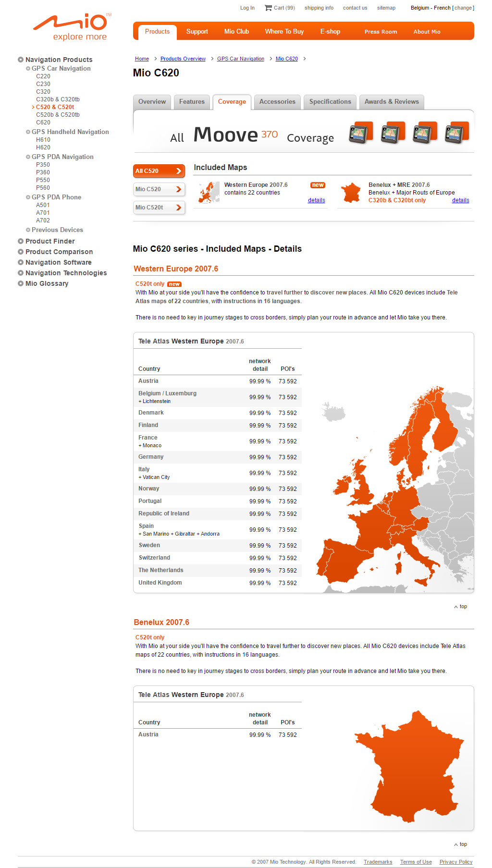Select C320b & C320tb in sidebar

click(x=58, y=99)
